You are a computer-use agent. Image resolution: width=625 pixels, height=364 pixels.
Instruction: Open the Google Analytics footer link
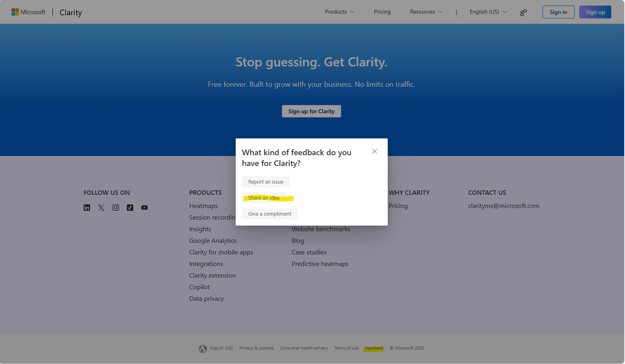coord(213,241)
